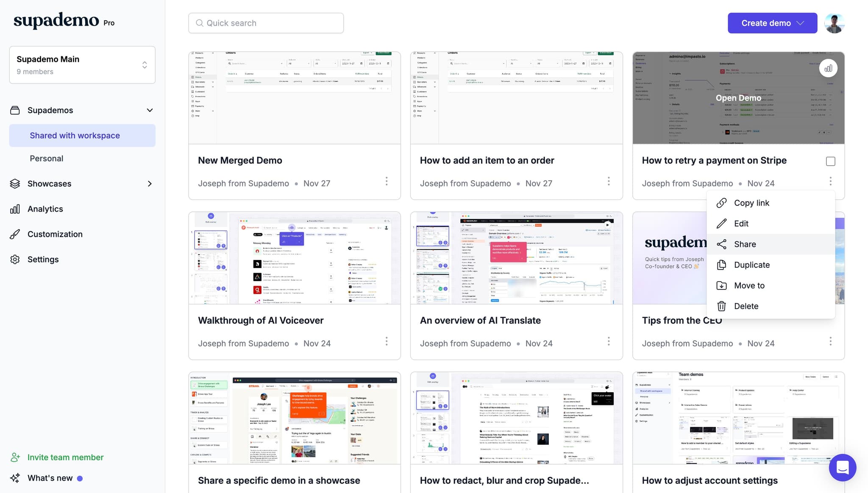
Task: Open Settings via the gear icon
Action: coord(15,260)
